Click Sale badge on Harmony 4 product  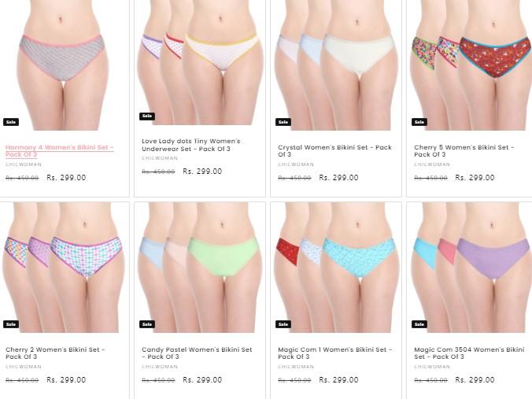[x=11, y=122]
